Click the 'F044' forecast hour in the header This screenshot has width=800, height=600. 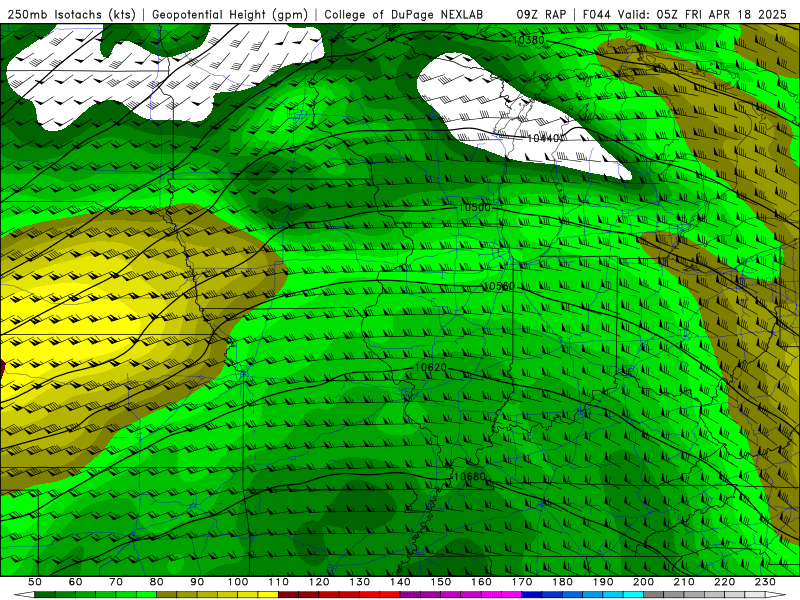[x=597, y=15]
